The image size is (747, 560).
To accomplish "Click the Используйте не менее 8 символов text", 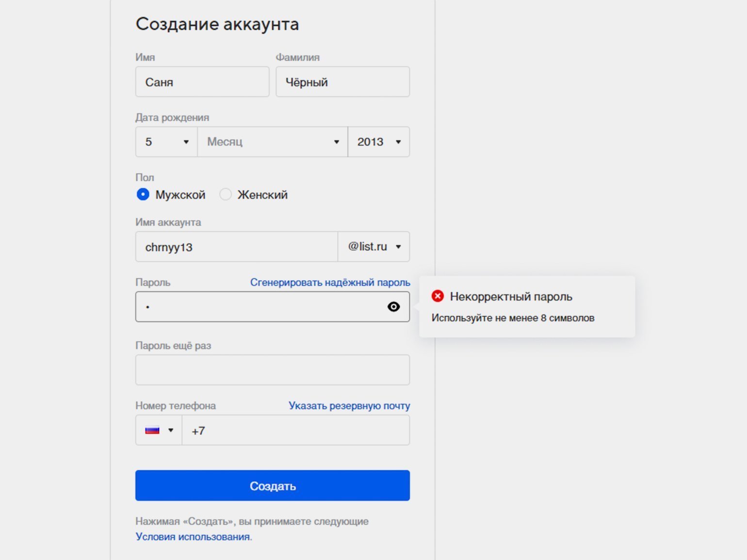I will 513,318.
